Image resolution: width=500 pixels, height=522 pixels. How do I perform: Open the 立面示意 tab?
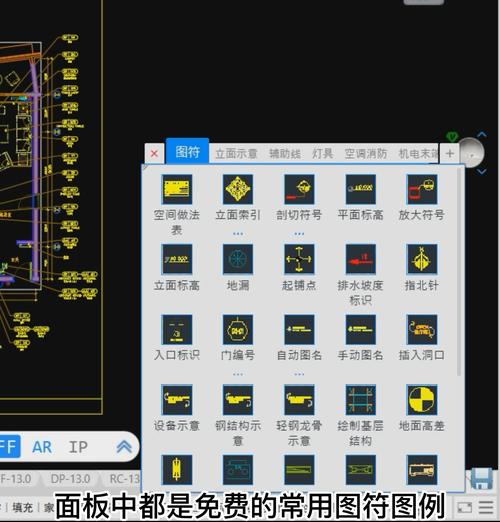click(x=236, y=154)
